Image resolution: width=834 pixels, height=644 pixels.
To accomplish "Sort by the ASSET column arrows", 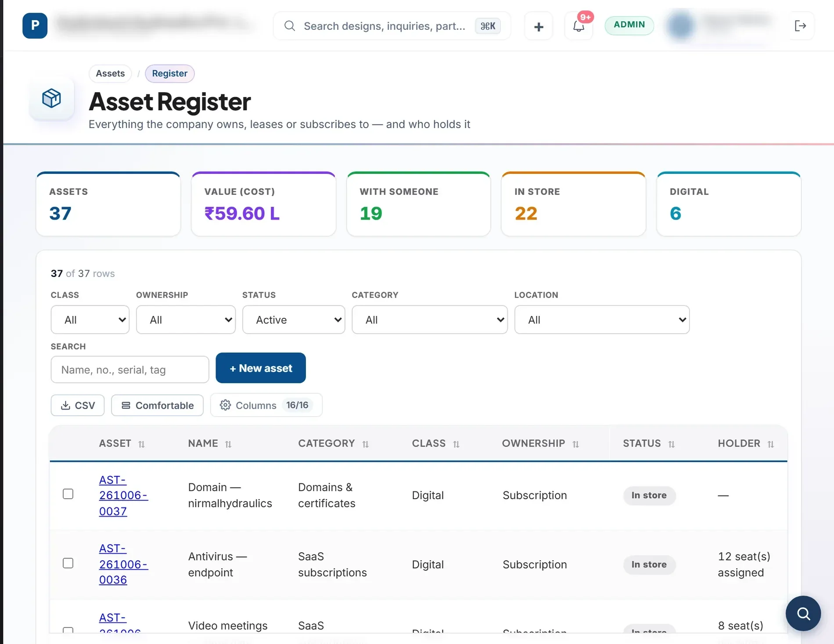I will (141, 444).
